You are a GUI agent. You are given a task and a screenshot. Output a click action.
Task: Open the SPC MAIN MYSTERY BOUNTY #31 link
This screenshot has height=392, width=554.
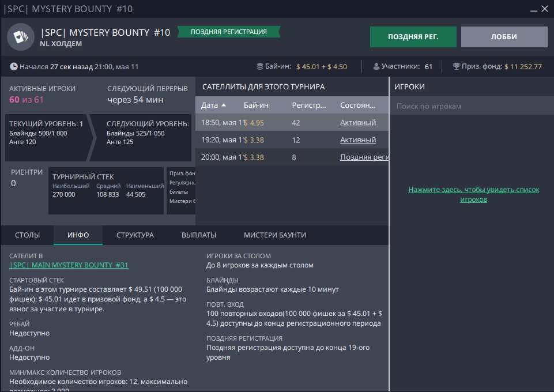(69, 265)
